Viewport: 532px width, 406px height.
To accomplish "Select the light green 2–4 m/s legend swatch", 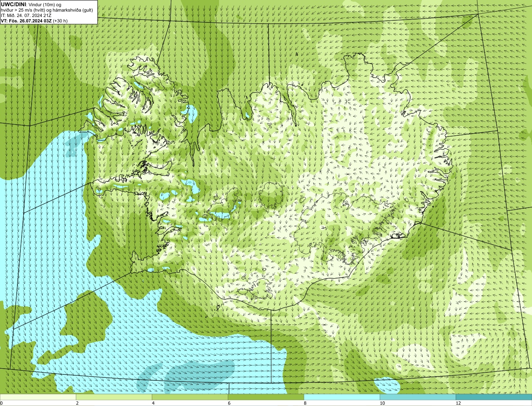I will [114, 397].
